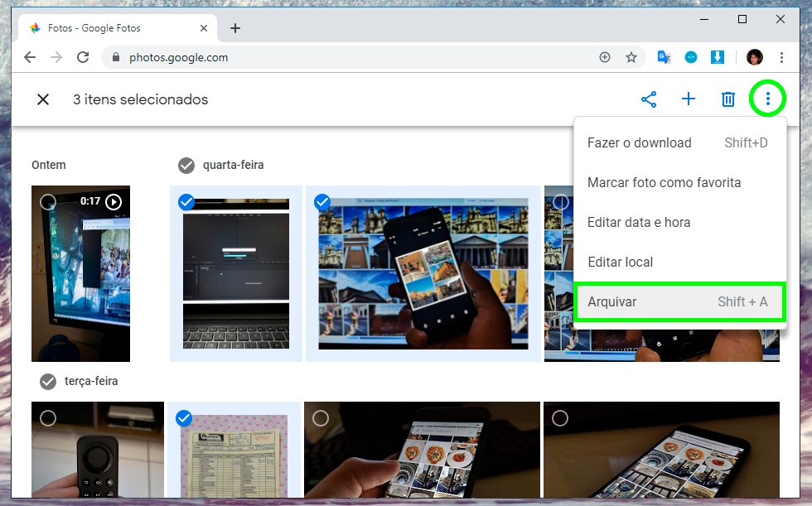The width and height of the screenshot is (812, 506).
Task: Click the browser forward arrow
Action: pyautogui.click(x=56, y=57)
